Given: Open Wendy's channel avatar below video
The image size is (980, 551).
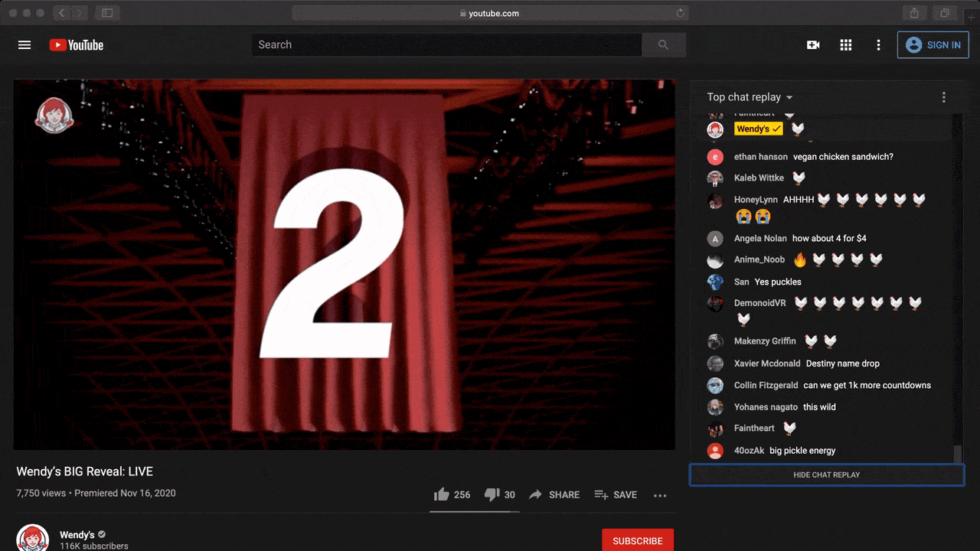Looking at the screenshot, I should coord(32,539).
